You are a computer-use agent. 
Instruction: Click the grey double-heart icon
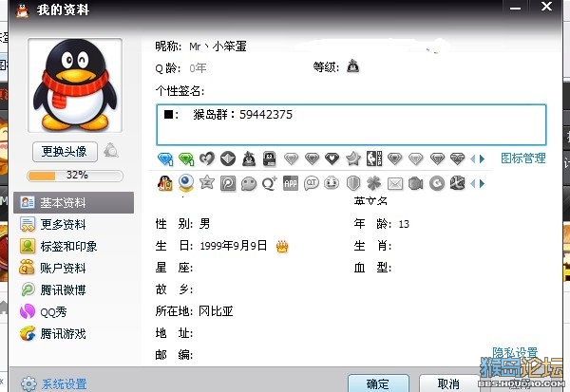tap(207, 159)
